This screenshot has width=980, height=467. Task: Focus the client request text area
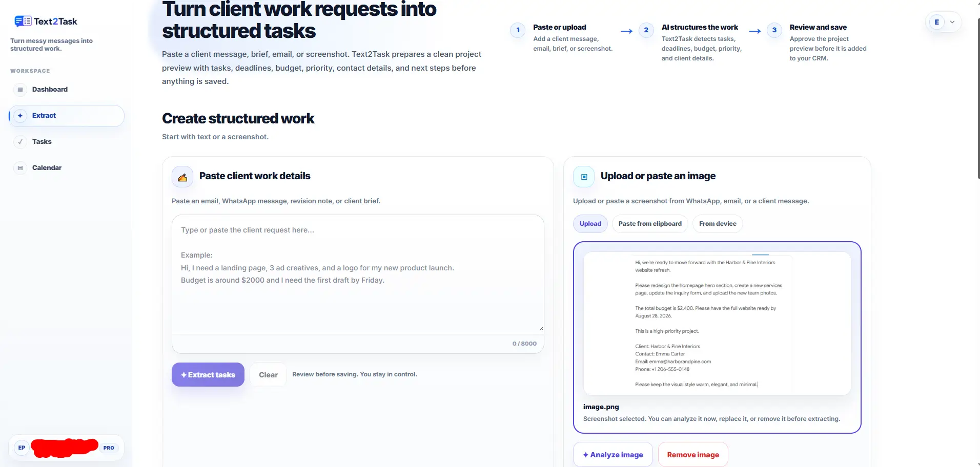(x=358, y=274)
